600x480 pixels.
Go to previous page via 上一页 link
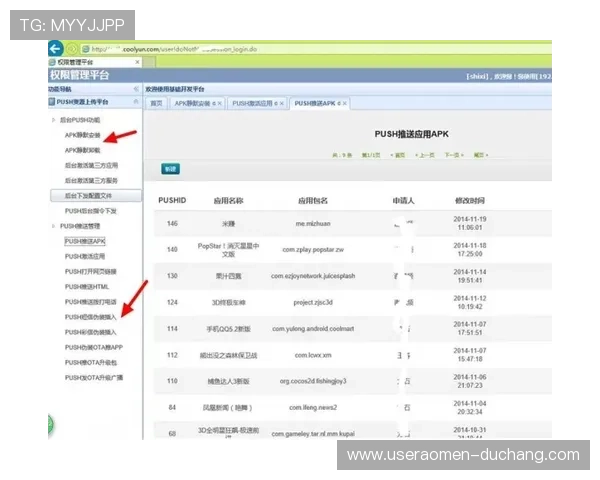click(425, 155)
